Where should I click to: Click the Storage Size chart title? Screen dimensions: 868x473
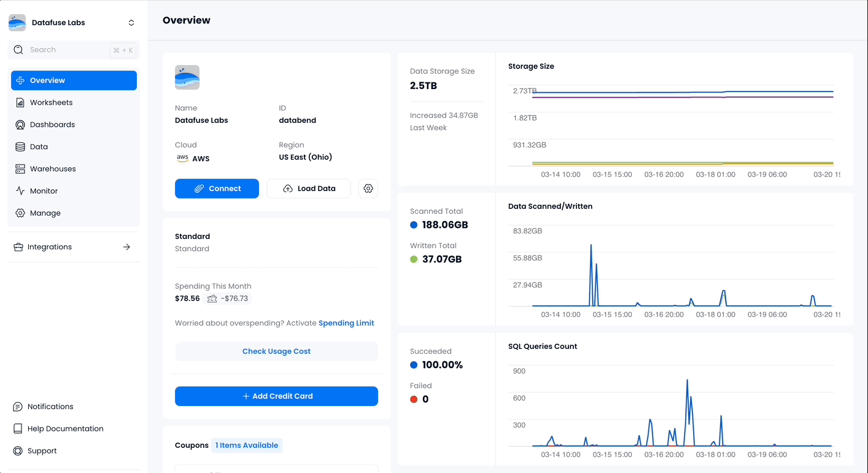pos(531,66)
